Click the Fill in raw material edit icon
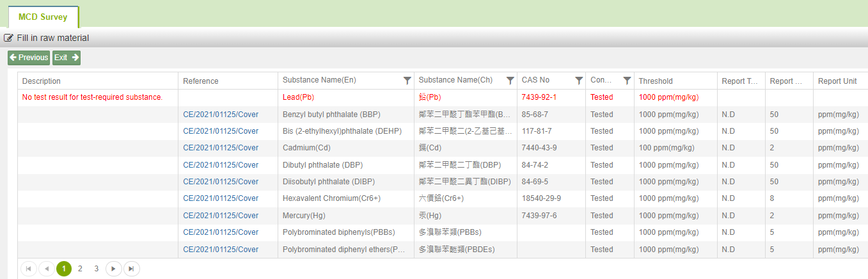This screenshot has height=279, width=868. (x=9, y=38)
